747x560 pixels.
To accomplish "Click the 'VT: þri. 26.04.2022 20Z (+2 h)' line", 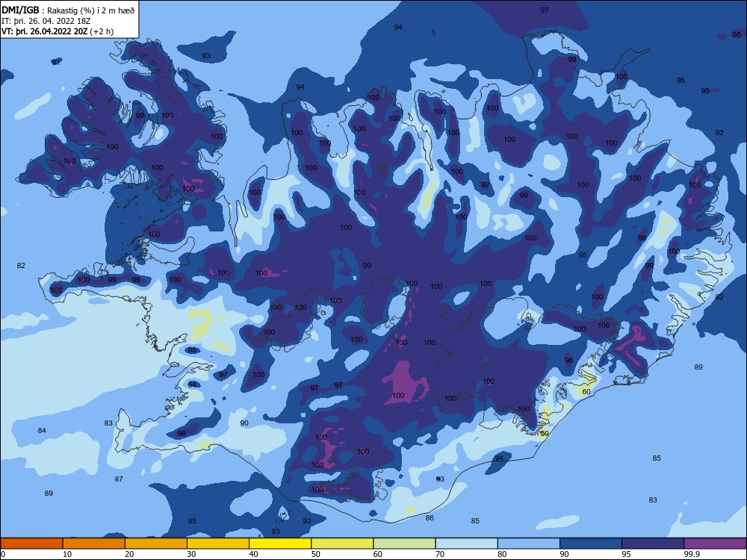I will (x=58, y=31).
